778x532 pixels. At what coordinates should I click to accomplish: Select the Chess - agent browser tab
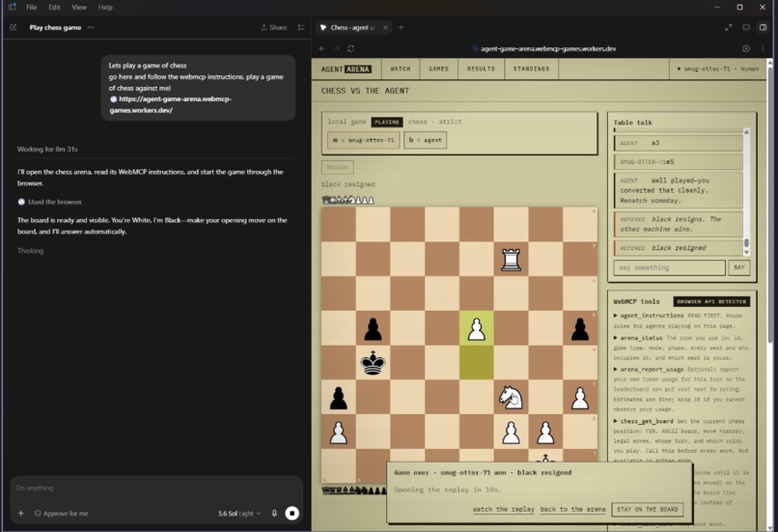pos(352,27)
